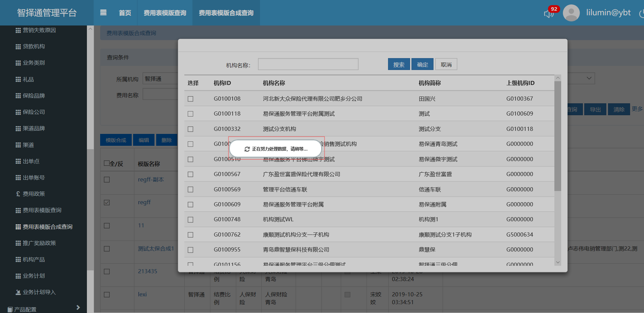This screenshot has width=644, height=313.
Task: Select the grid icon beside 机构产品
Action: click(18, 260)
